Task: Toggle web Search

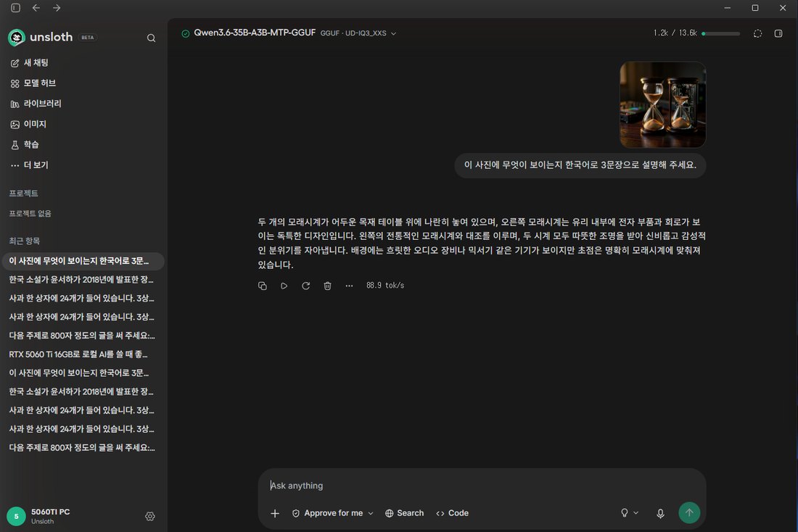Action: click(x=404, y=513)
